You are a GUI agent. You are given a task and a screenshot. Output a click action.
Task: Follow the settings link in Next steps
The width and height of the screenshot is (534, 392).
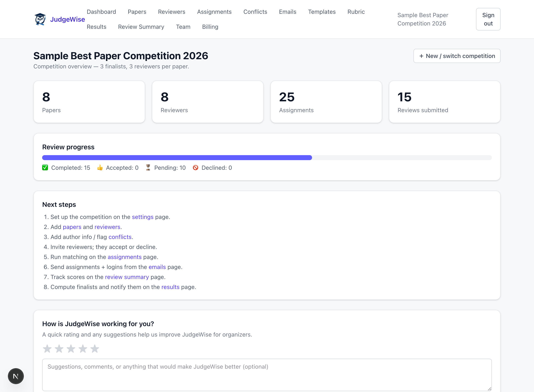[143, 217]
